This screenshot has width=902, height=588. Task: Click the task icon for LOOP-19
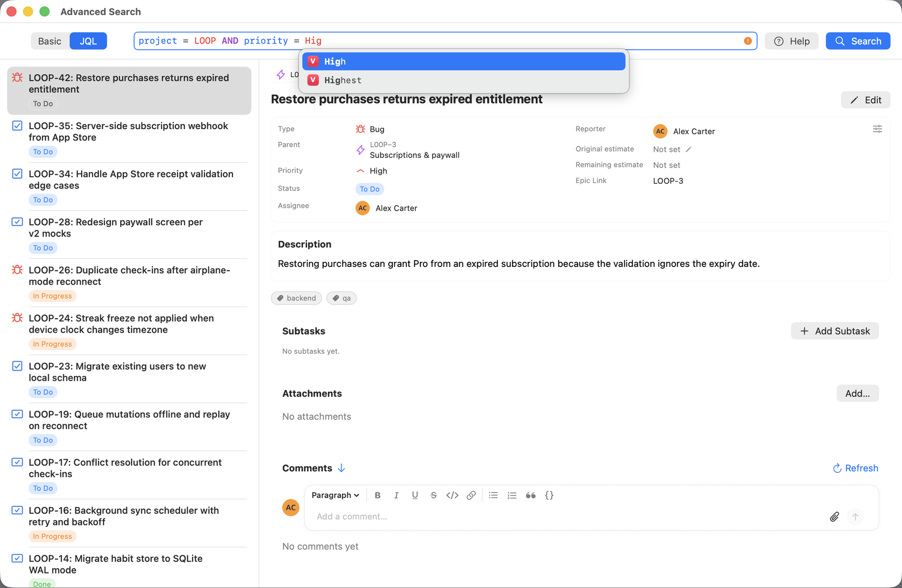coord(18,414)
